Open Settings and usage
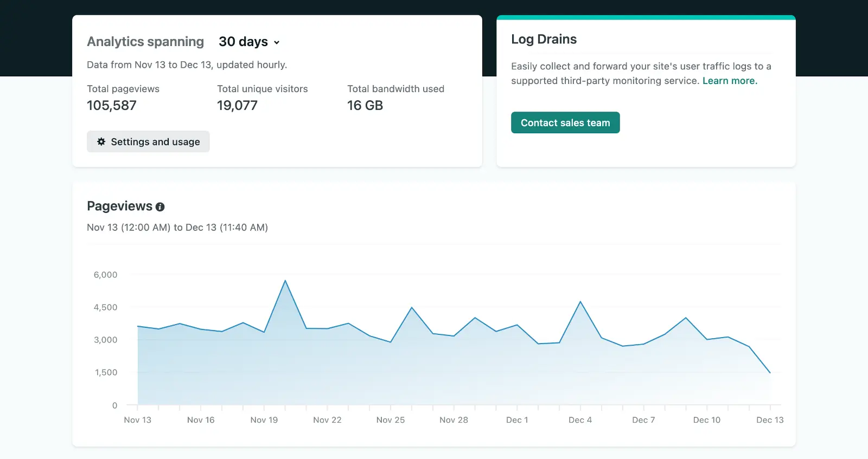The image size is (868, 459). coord(148,141)
